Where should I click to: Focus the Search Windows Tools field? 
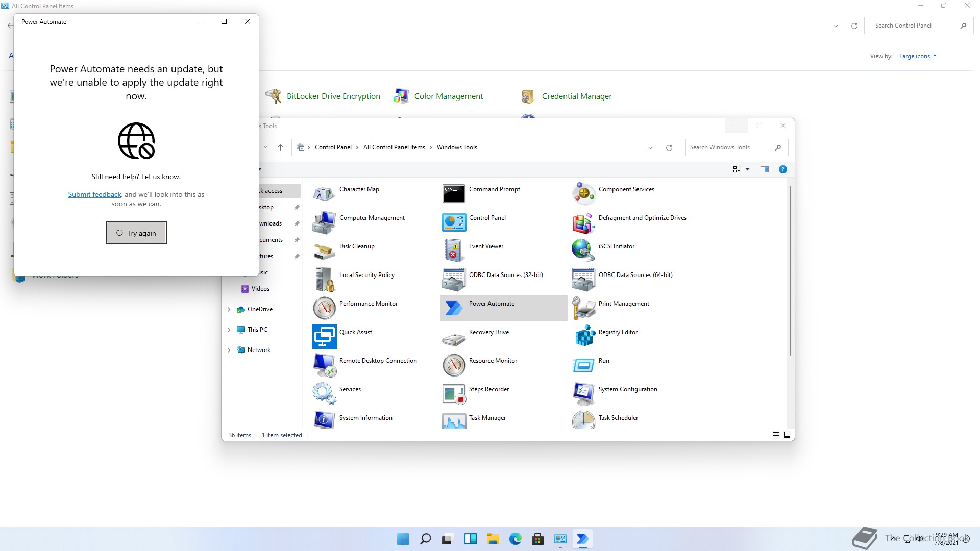737,147
